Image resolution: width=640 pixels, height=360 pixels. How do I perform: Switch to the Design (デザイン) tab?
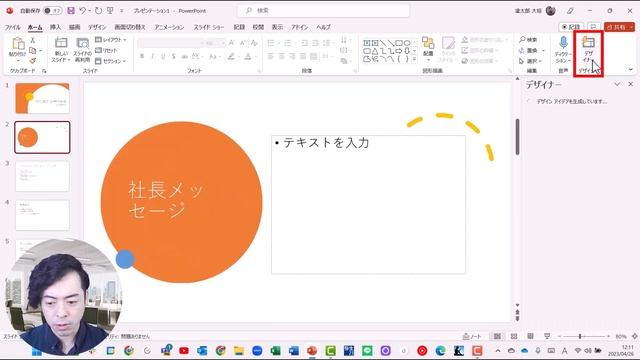97,27
